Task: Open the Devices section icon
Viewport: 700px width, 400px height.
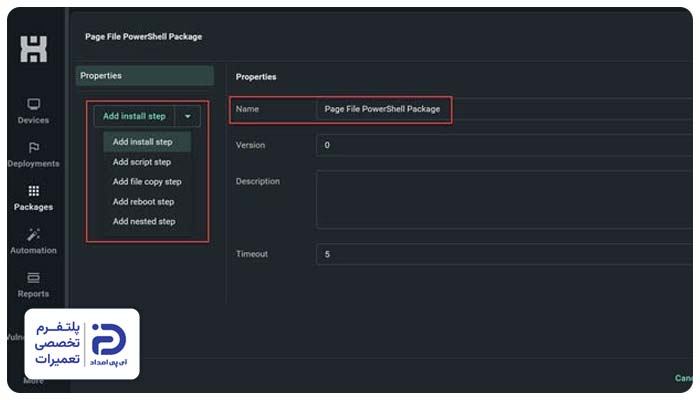Action: coord(33,104)
